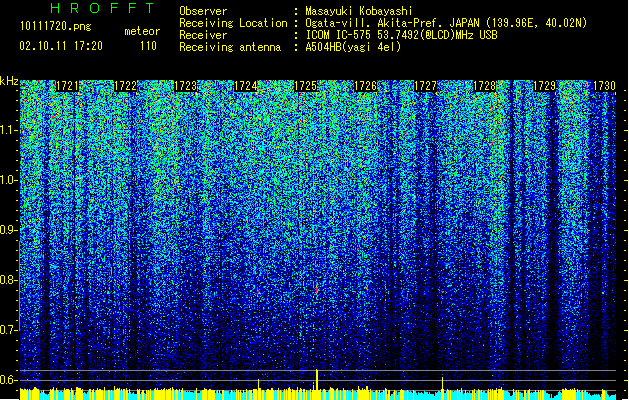Click the 1726 time marker
Viewport: 629px width, 400px height.
coord(365,86)
